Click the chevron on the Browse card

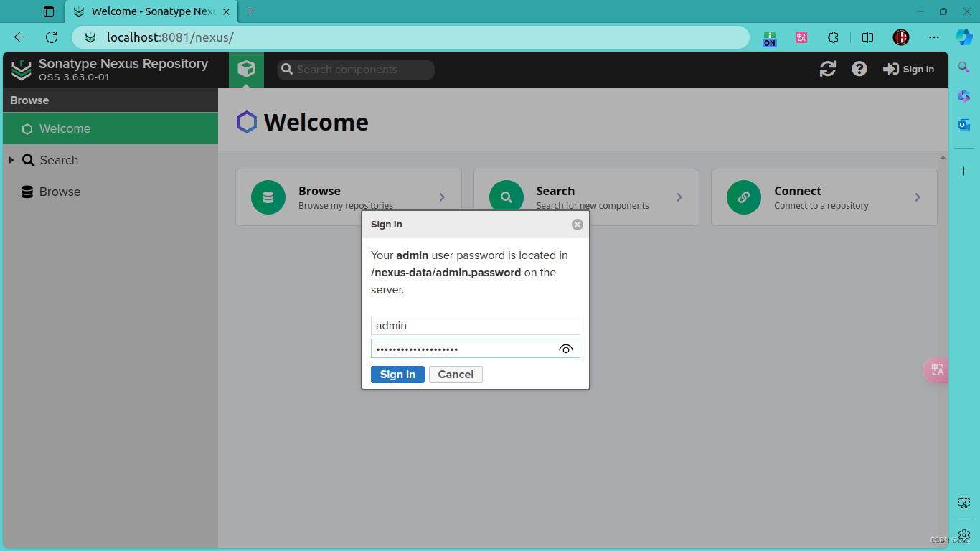click(442, 197)
